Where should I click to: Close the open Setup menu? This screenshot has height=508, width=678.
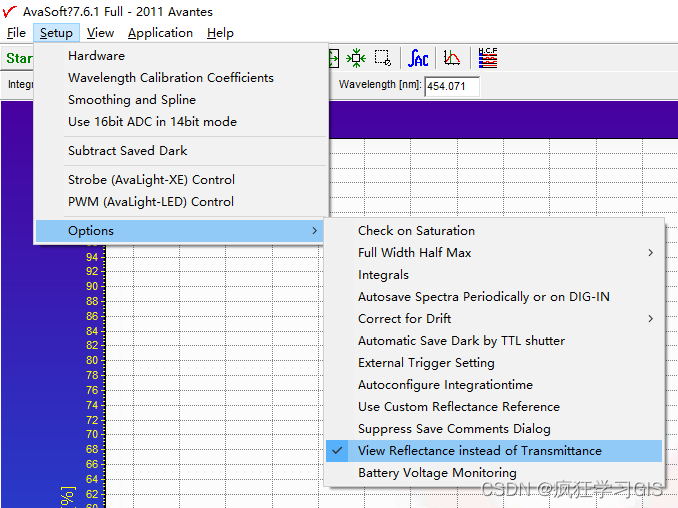pos(56,33)
